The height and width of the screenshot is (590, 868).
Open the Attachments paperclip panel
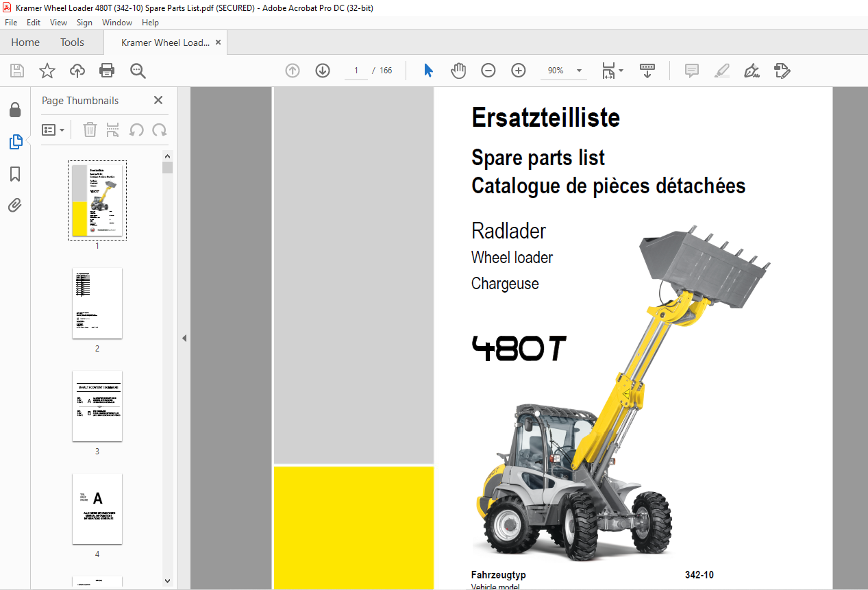click(15, 206)
